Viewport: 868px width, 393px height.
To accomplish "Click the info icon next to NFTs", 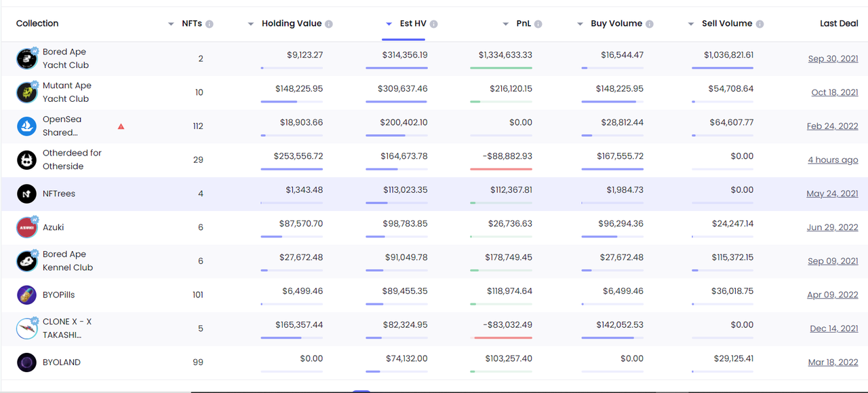I will pos(210,24).
